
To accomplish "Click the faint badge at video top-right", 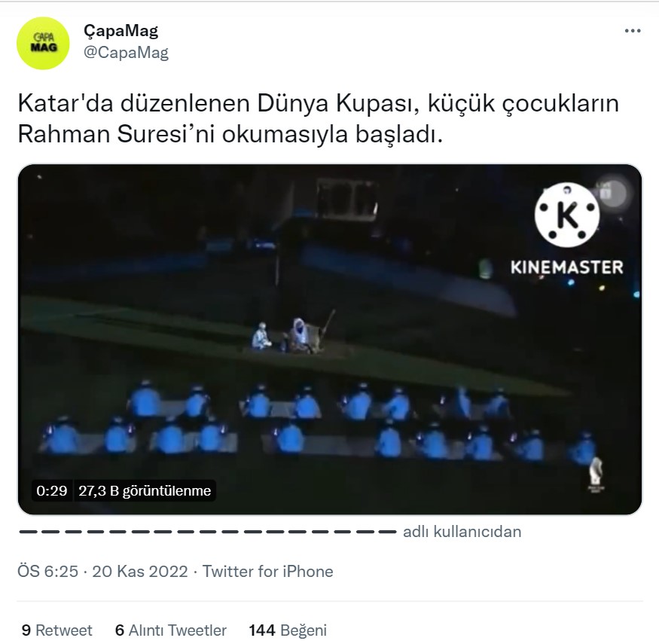I will coord(612,194).
